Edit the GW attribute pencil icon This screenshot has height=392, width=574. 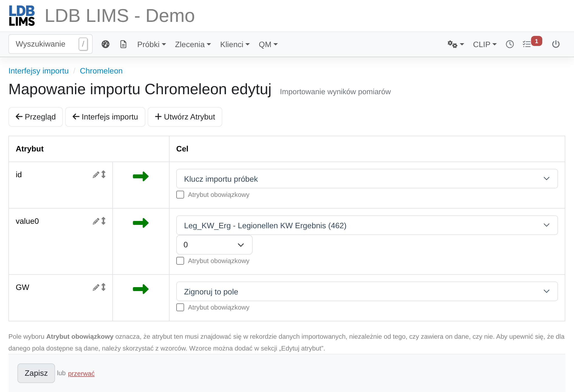[x=96, y=287]
